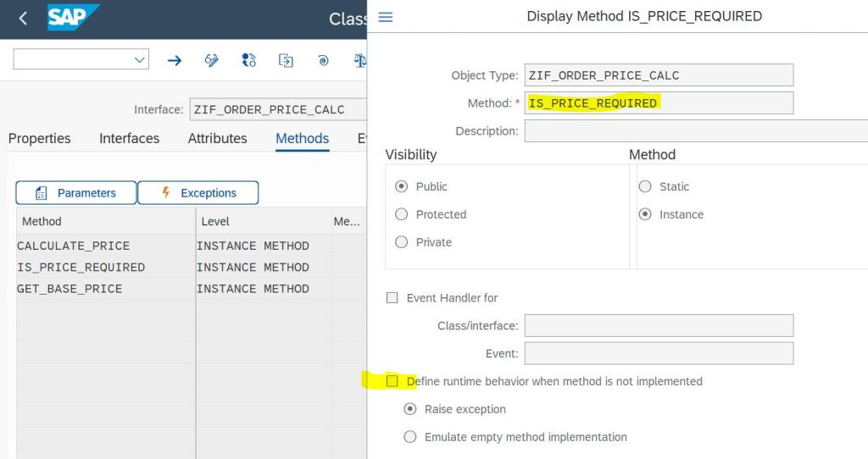Switch to the Attributes tab
868x459 pixels.
(x=217, y=138)
